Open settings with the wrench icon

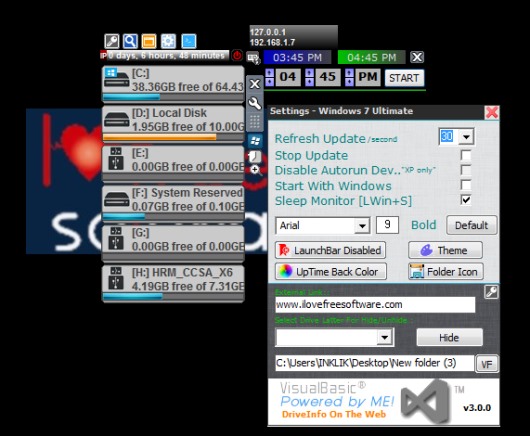tap(255, 103)
